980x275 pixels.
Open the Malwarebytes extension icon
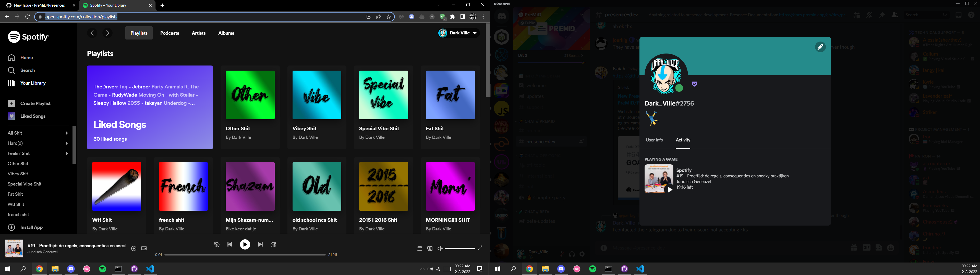(401, 17)
